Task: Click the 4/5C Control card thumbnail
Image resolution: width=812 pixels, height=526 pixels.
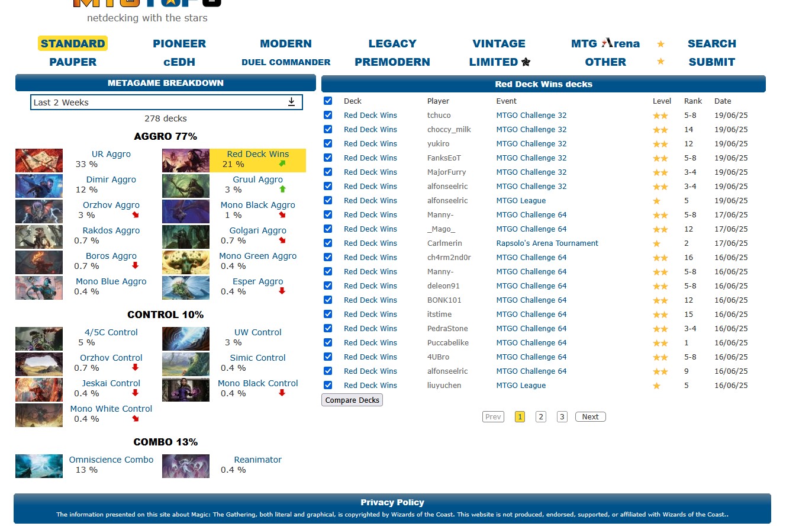Action: pyautogui.click(x=39, y=339)
